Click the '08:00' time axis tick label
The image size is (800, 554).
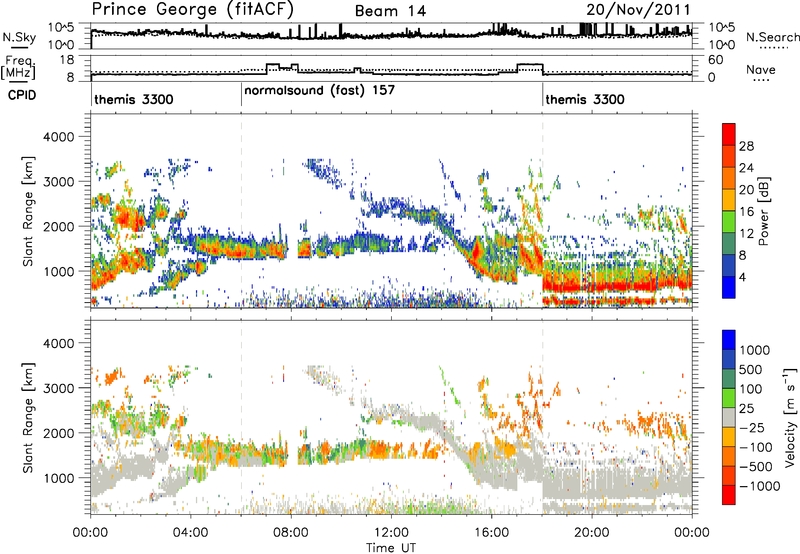point(291,533)
